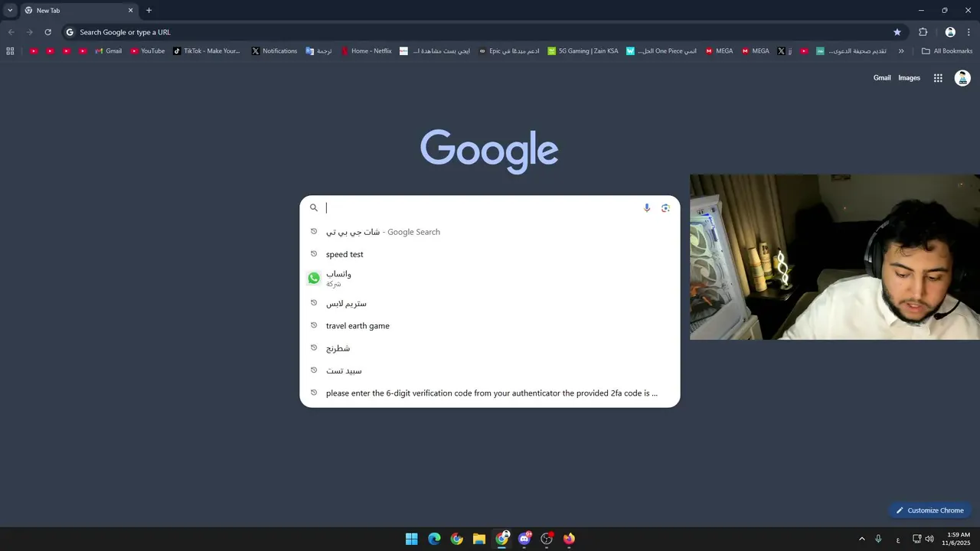980x551 pixels.
Task: Open the ترجمة translate bookmark
Action: 318,51
